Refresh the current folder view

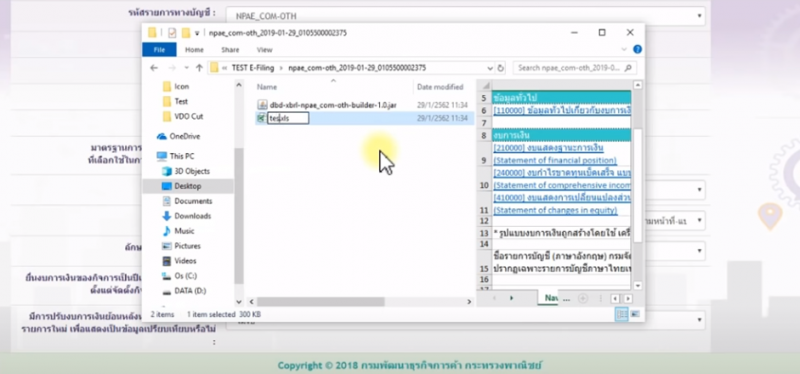coord(501,68)
